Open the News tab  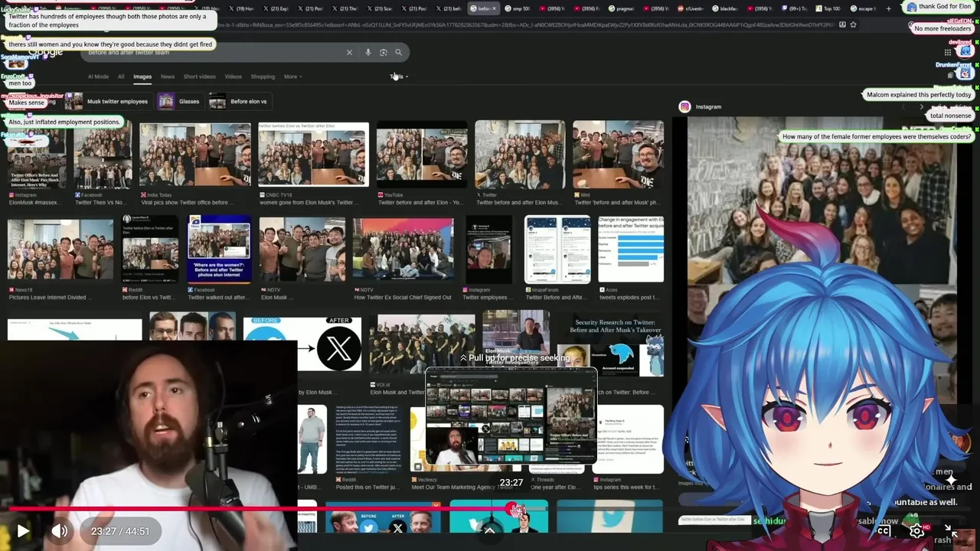tap(168, 77)
